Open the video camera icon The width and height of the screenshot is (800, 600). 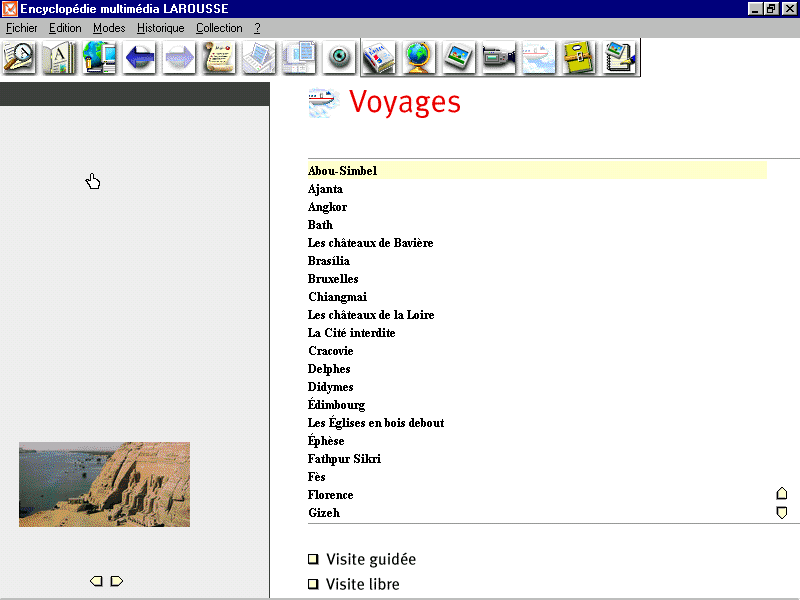(498, 57)
